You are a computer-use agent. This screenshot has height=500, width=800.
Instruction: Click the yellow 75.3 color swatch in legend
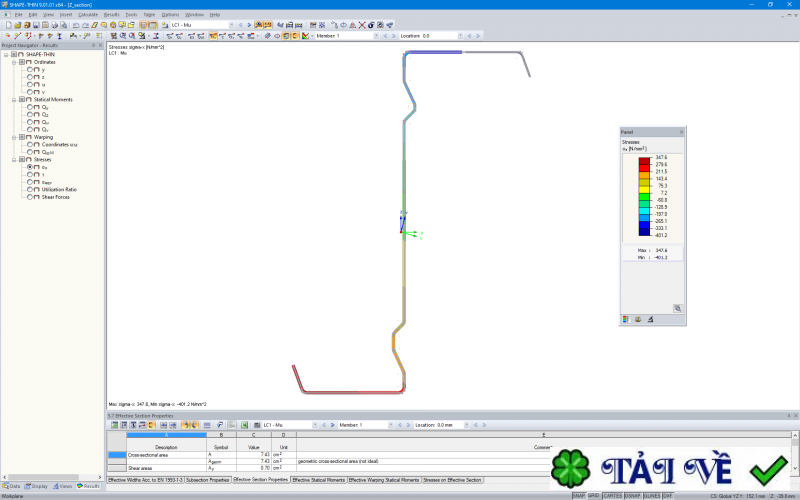pos(644,189)
